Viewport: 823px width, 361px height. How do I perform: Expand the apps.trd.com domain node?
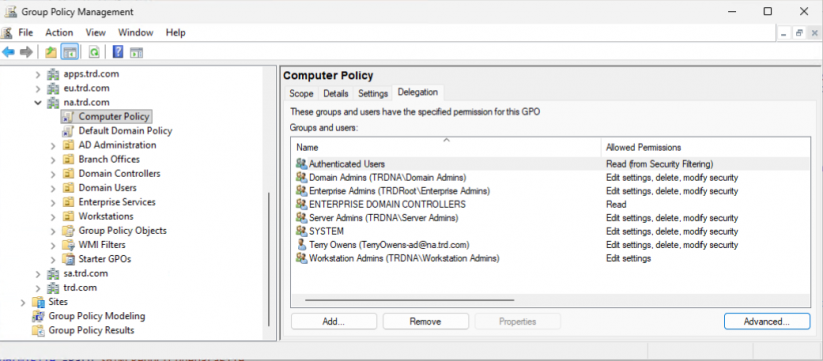38,74
